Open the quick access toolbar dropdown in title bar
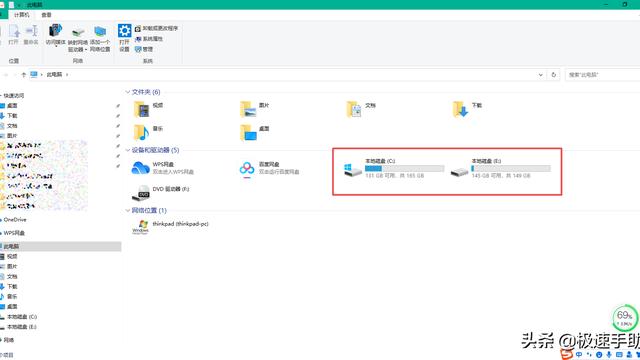The height and width of the screenshot is (360, 640). (x=19, y=5)
